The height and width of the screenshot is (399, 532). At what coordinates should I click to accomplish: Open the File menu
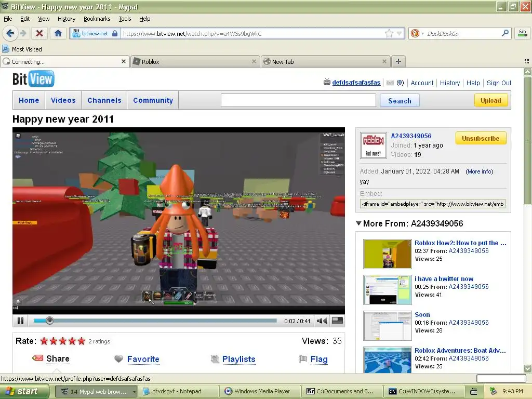tap(8, 19)
